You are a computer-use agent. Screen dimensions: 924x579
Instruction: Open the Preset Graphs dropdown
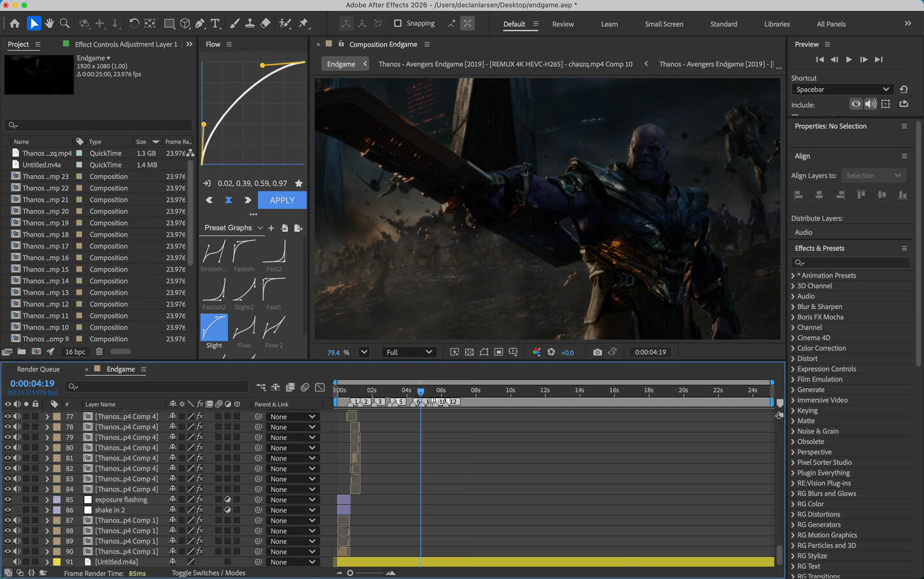pos(233,228)
